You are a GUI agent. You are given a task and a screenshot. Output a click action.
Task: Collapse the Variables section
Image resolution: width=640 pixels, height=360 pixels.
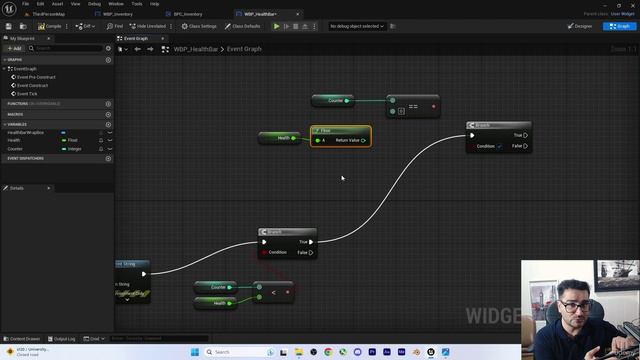pos(4,124)
